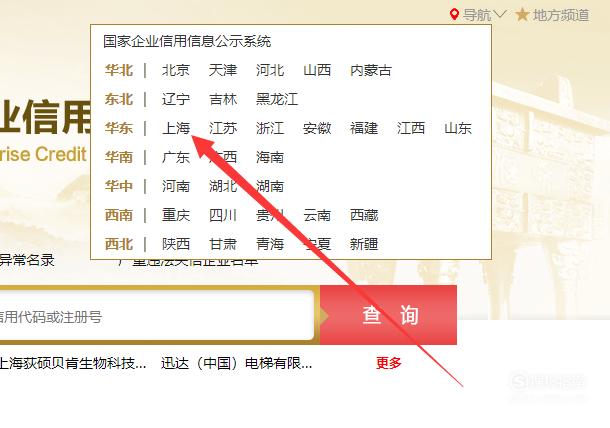The image size is (610, 428).
Task: Open 迅达（中国）电梯有限... company link
Action: point(237,363)
